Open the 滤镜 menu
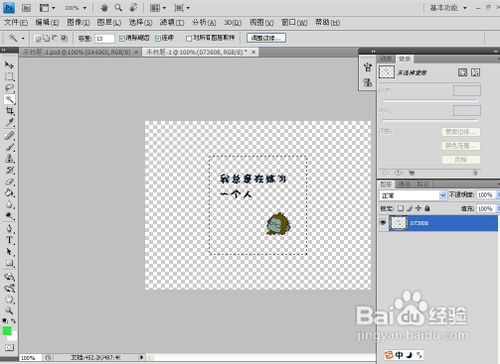Screen dimensions: 500x364 pyautogui.click(x=172, y=23)
